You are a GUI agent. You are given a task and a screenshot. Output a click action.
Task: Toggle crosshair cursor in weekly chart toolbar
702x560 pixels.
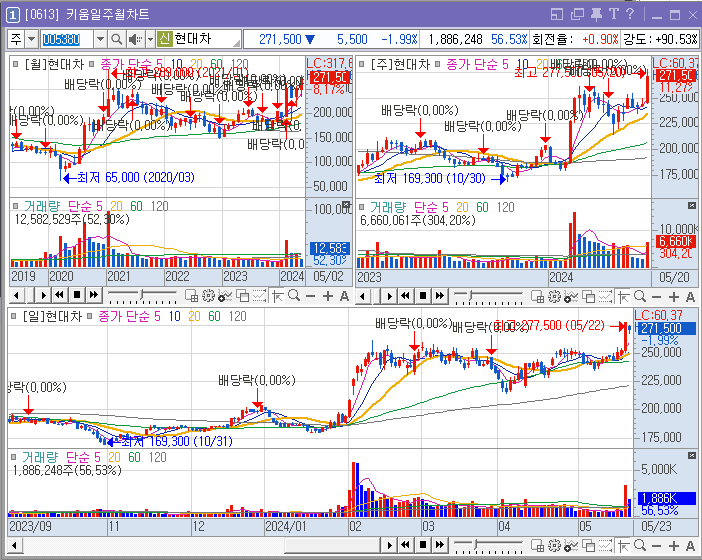(624, 296)
